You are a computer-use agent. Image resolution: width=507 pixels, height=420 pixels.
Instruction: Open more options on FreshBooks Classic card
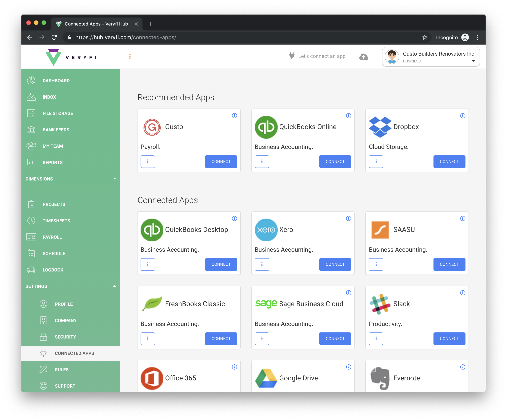click(x=148, y=339)
